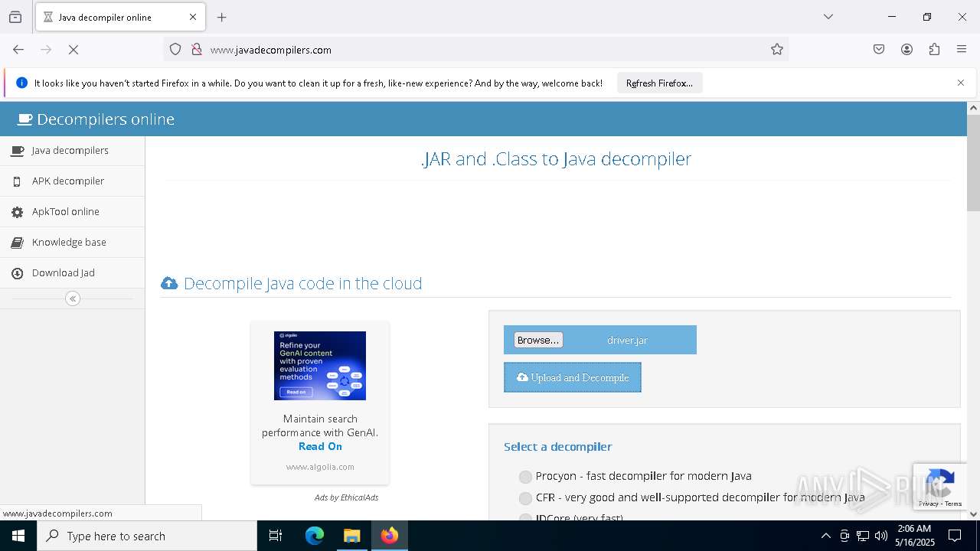
Task: Open Knowledge base in sidebar
Action: [x=72, y=243]
